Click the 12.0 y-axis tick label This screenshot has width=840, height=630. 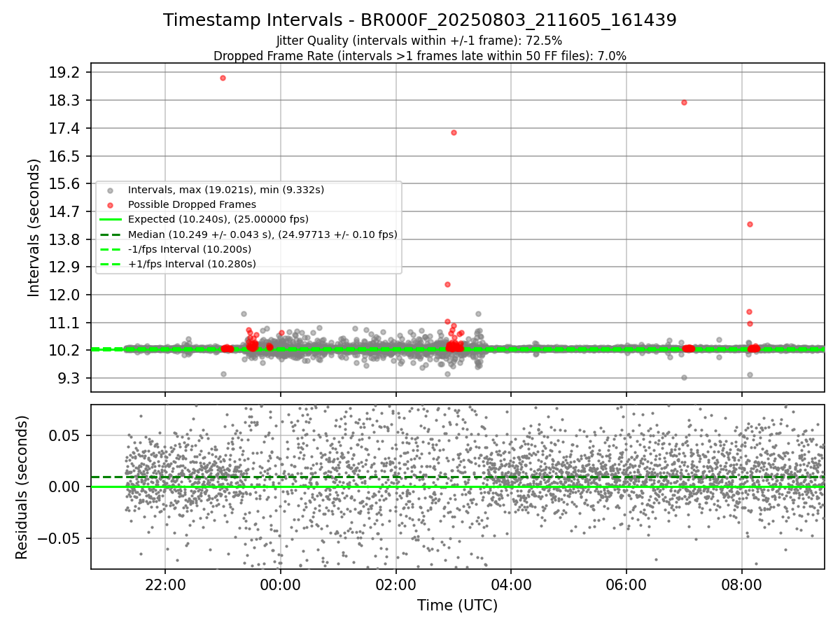(66, 295)
